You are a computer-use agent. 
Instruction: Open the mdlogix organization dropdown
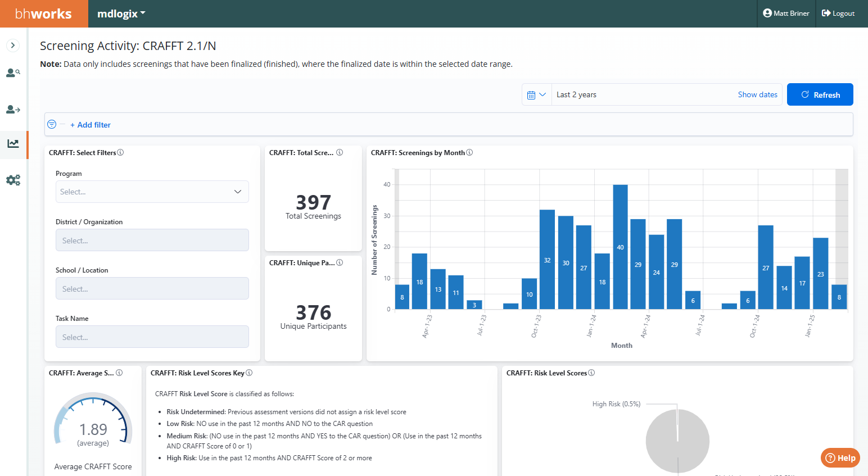(121, 13)
